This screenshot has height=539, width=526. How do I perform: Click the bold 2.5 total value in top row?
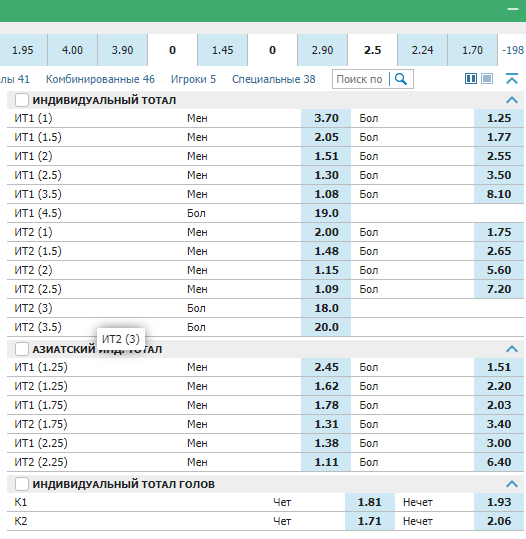tap(373, 50)
